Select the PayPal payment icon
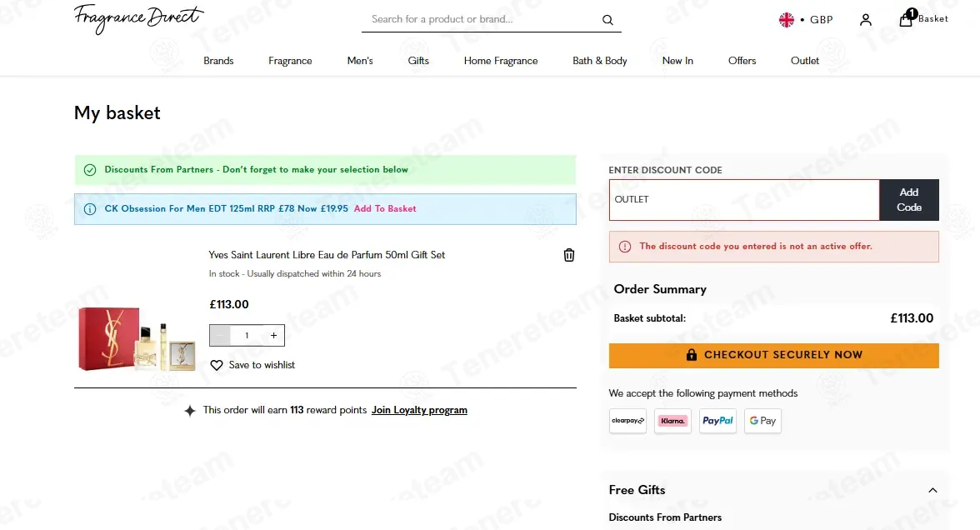Screen dimensions: 980x530 click(717, 421)
